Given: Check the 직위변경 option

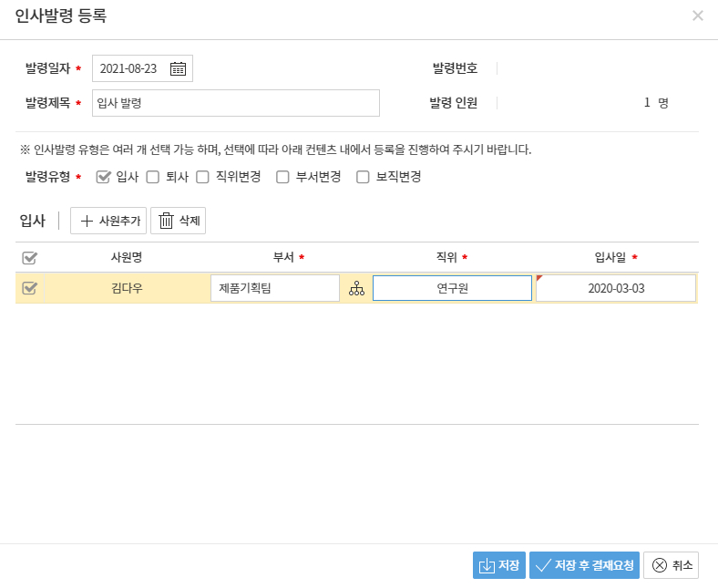Looking at the screenshot, I should (202, 177).
